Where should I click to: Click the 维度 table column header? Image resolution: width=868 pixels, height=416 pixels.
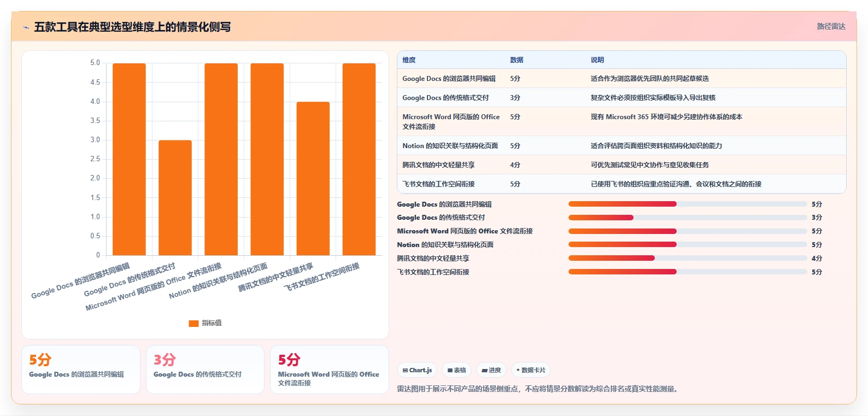point(409,60)
